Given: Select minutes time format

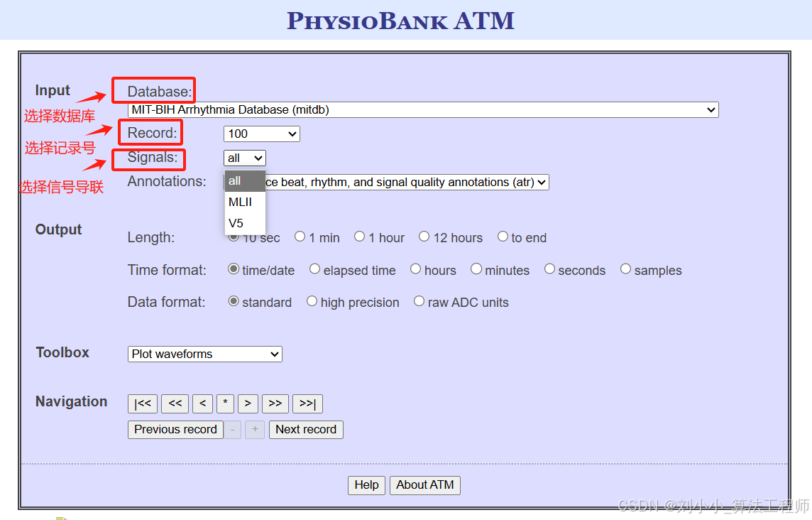Looking at the screenshot, I should pyautogui.click(x=476, y=269).
